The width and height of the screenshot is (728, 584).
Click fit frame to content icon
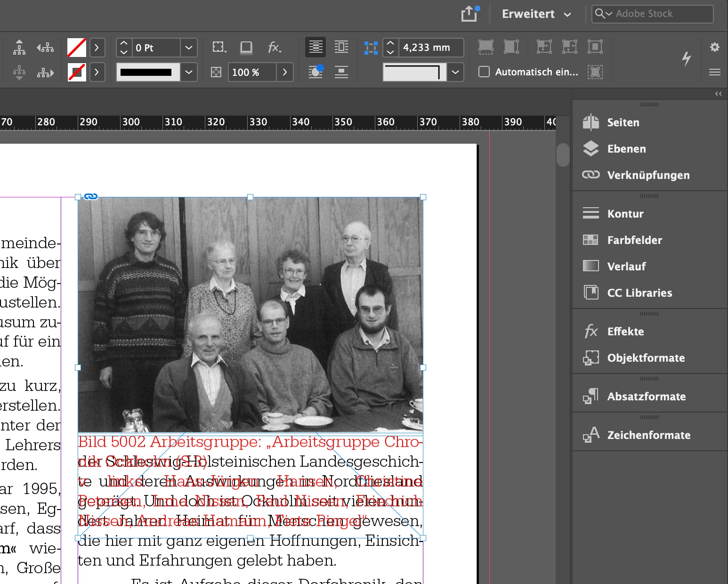point(570,47)
